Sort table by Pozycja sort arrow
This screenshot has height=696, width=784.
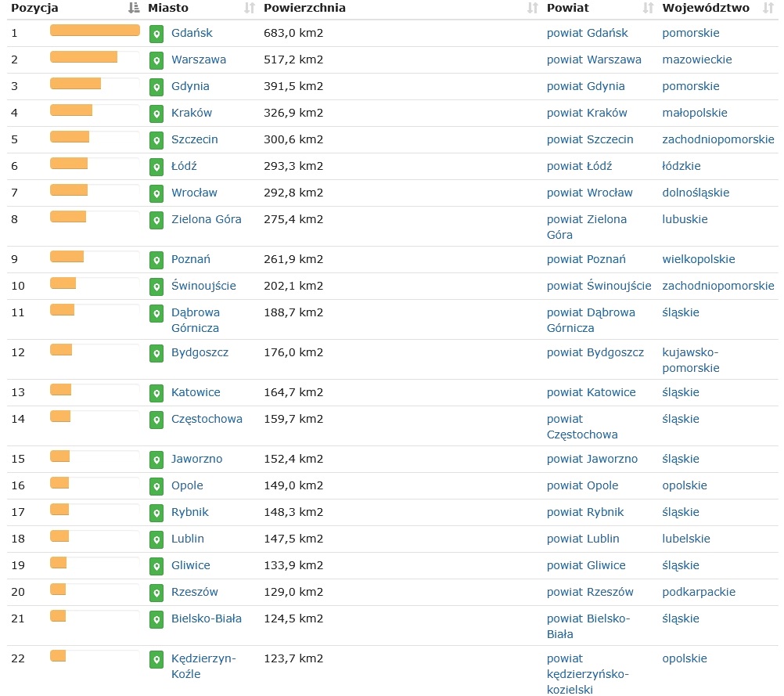pyautogui.click(x=134, y=9)
